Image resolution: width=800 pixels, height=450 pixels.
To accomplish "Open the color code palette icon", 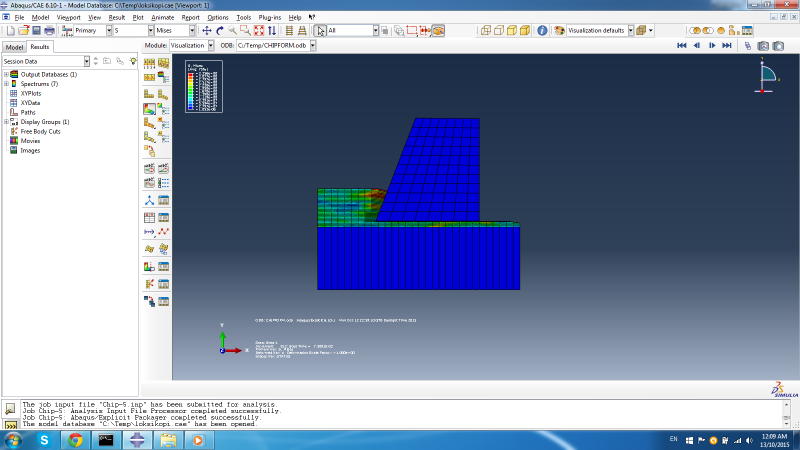I will (x=560, y=31).
